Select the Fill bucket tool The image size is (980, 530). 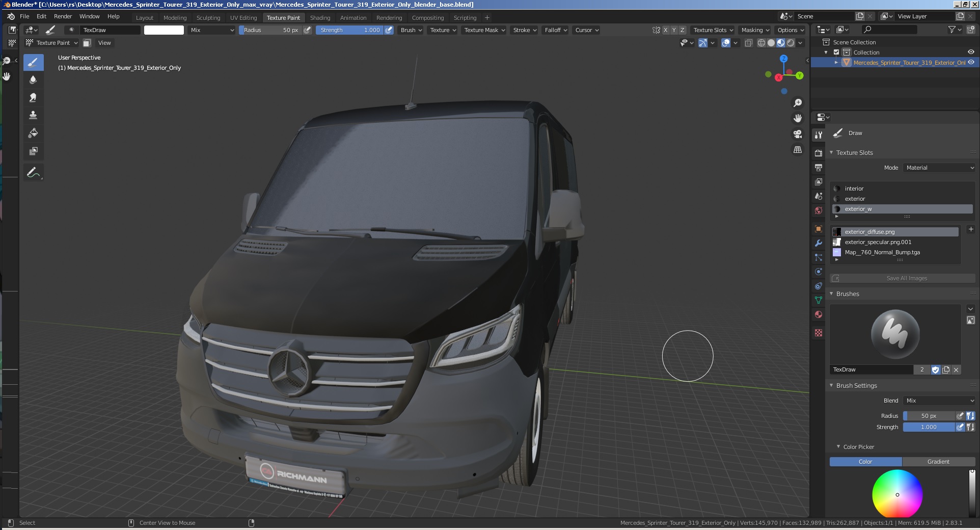tap(33, 133)
